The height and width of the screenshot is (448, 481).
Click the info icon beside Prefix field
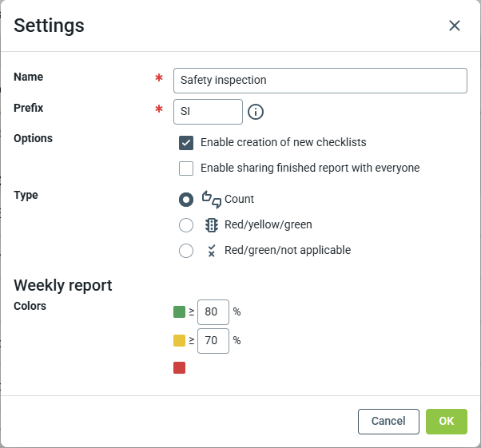pyautogui.click(x=256, y=112)
